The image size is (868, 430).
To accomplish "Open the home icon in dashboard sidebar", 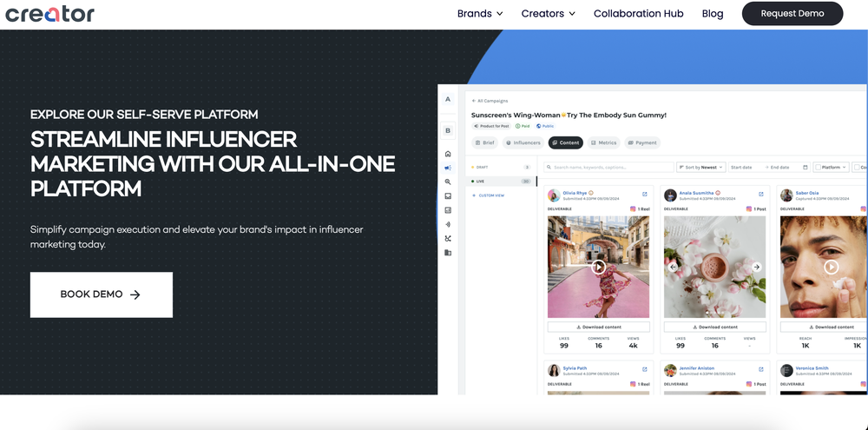I will pyautogui.click(x=448, y=154).
